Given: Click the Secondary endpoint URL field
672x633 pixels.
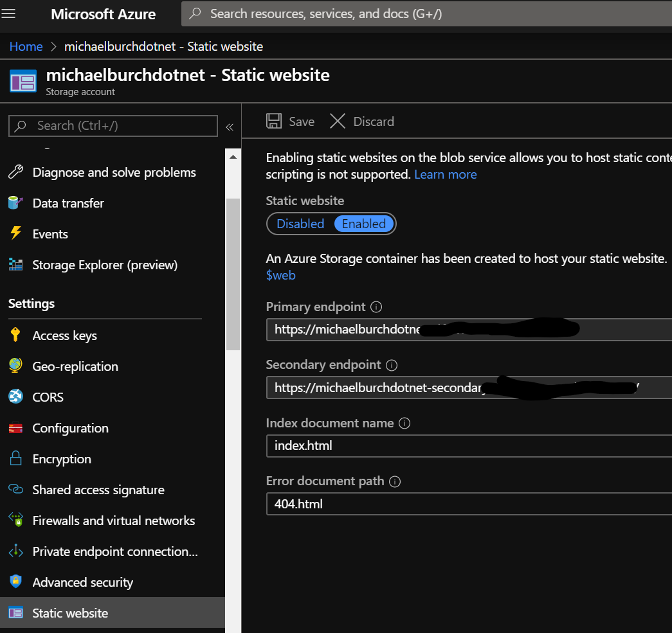Looking at the screenshot, I should (x=469, y=388).
